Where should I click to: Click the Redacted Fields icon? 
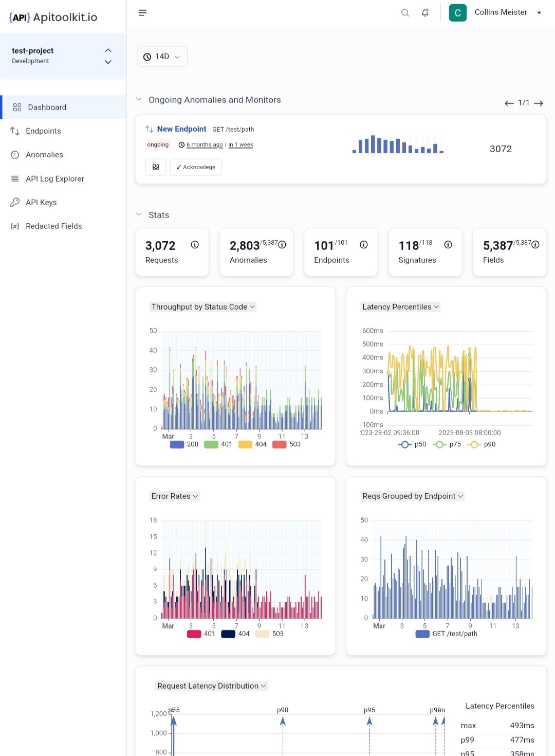pos(15,226)
